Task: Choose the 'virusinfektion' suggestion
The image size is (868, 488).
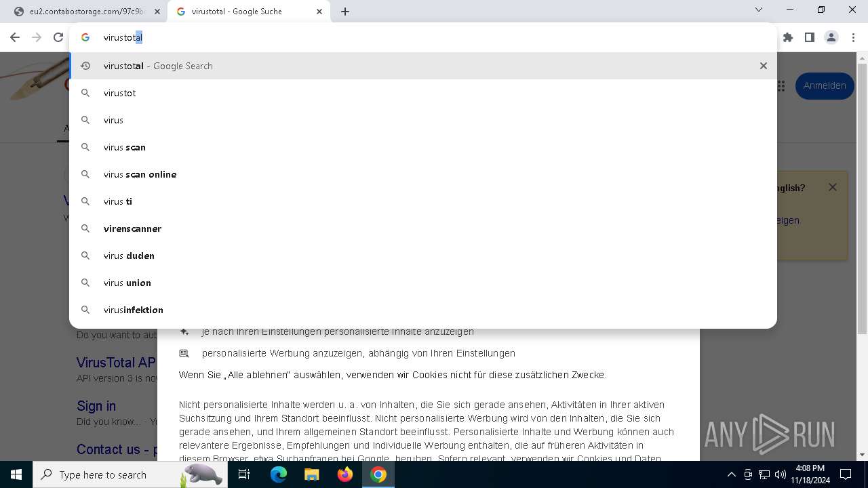Action: pyautogui.click(x=423, y=310)
